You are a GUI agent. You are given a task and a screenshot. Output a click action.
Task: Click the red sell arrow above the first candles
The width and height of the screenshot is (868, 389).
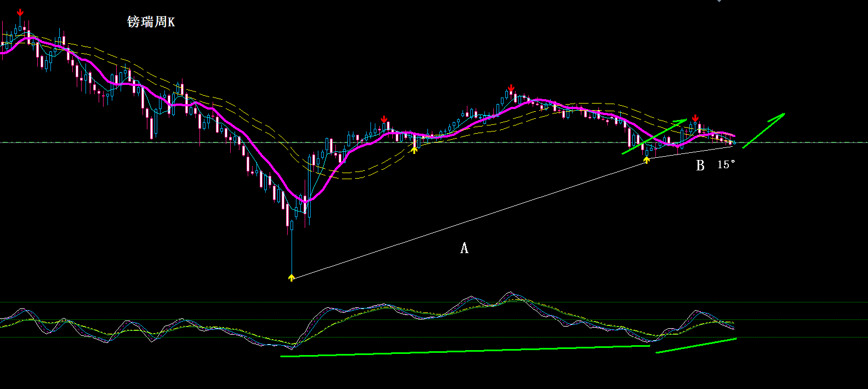click(20, 13)
